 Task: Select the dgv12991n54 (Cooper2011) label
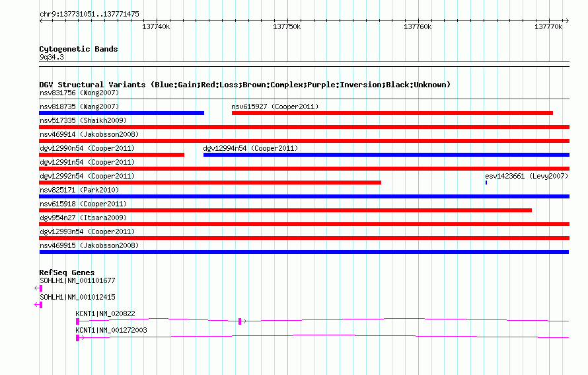point(87,162)
